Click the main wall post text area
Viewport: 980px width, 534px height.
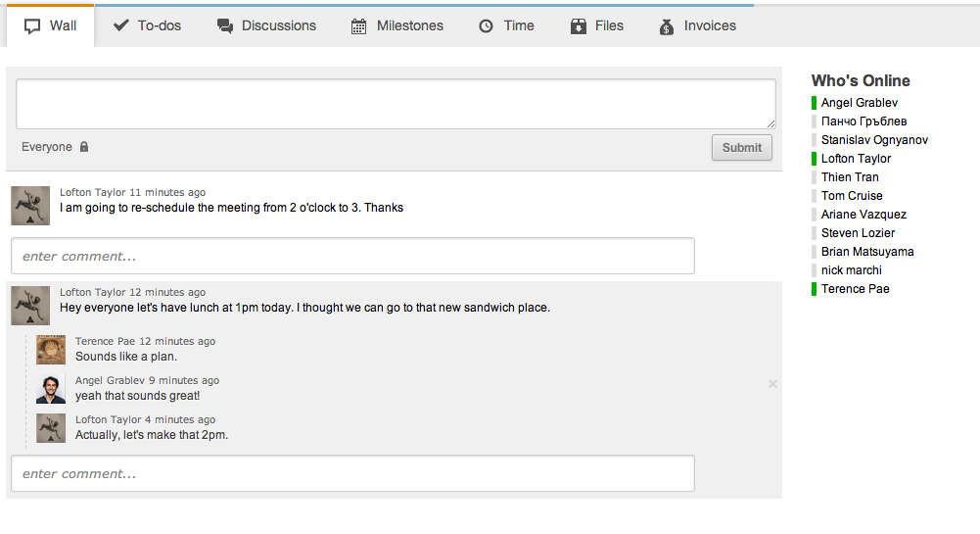coord(396,104)
